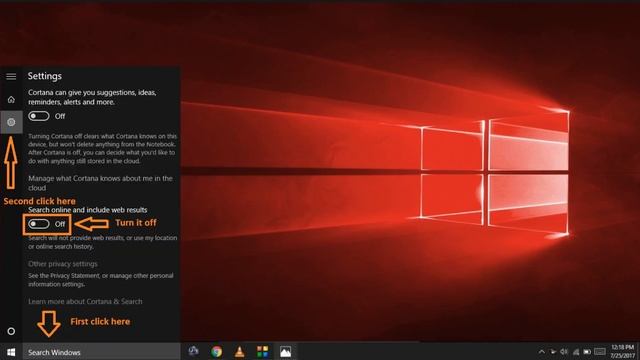
Task: Open the touch keyboard tray icon
Action: (x=600, y=351)
